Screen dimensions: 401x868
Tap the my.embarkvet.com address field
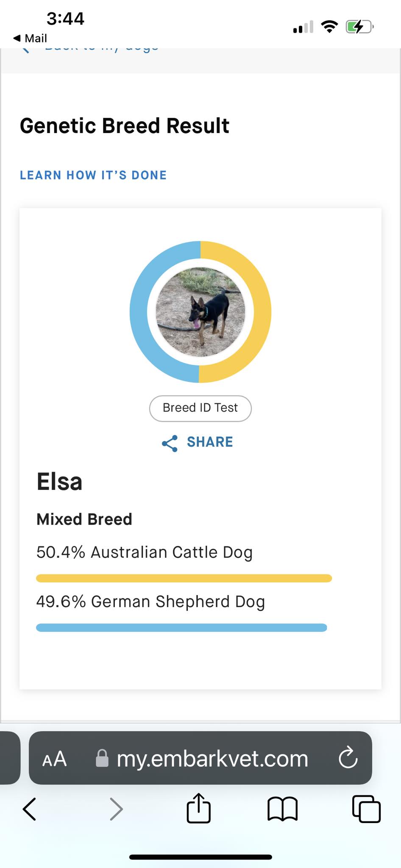click(x=212, y=759)
